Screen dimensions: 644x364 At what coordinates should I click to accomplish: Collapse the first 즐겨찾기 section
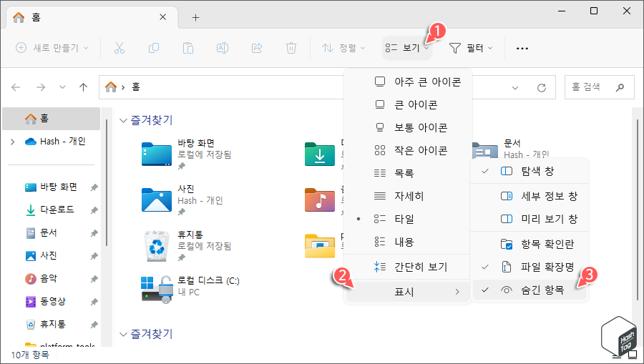click(x=123, y=121)
